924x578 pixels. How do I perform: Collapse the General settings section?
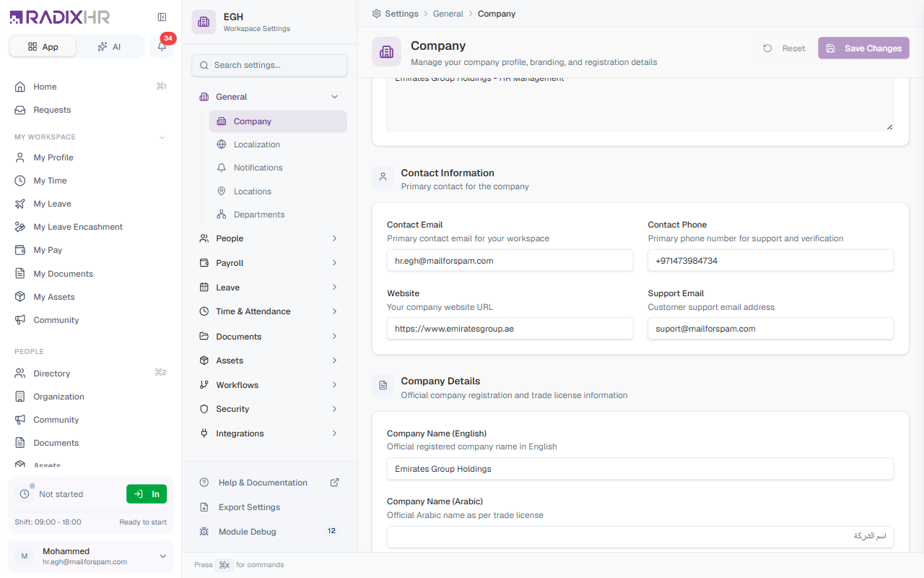[x=269, y=97]
